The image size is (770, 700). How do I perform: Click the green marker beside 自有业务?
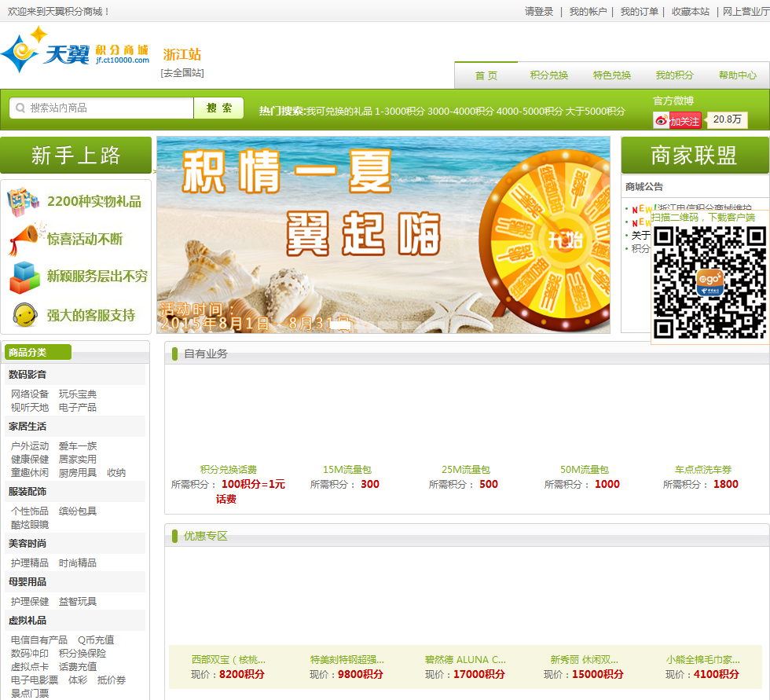point(174,354)
